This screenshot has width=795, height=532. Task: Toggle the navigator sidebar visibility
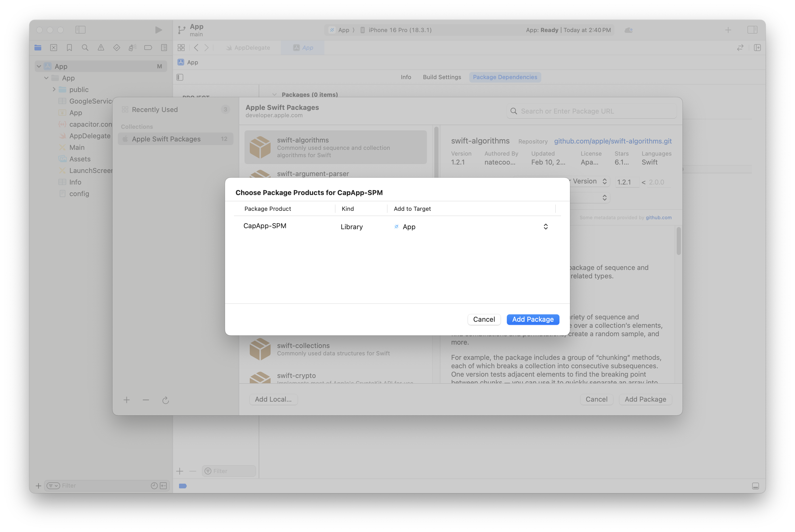pos(81,30)
